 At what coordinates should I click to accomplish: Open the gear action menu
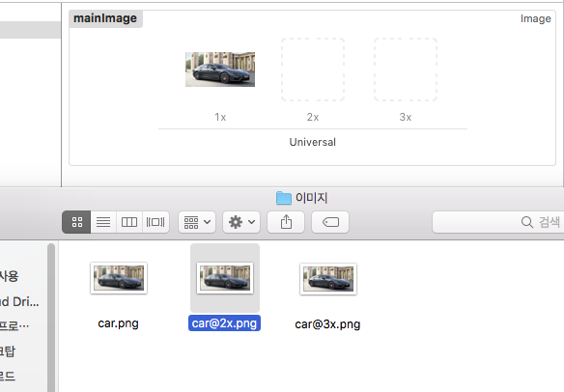pos(241,222)
